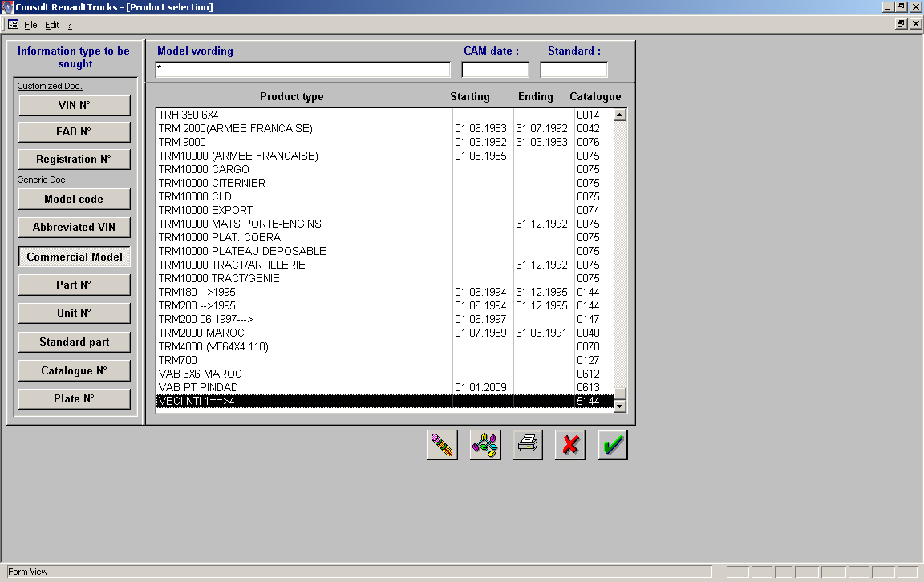Select the Unit N° button
This screenshot has height=582, width=924.
click(75, 313)
